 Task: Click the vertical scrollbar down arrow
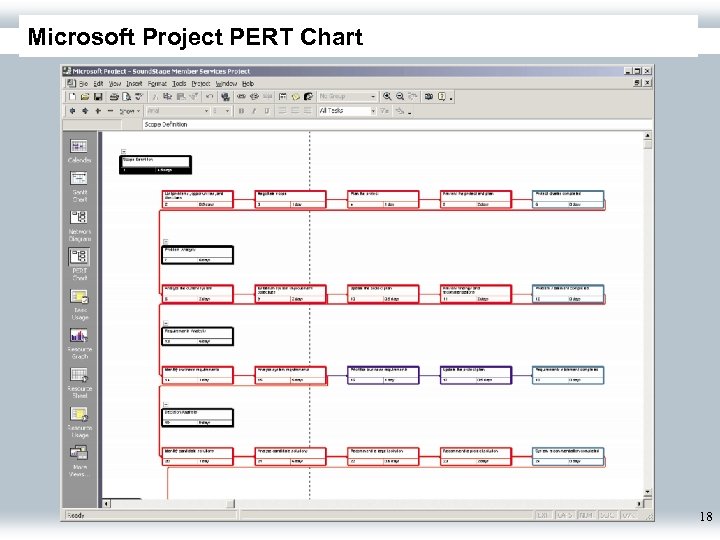647,492
